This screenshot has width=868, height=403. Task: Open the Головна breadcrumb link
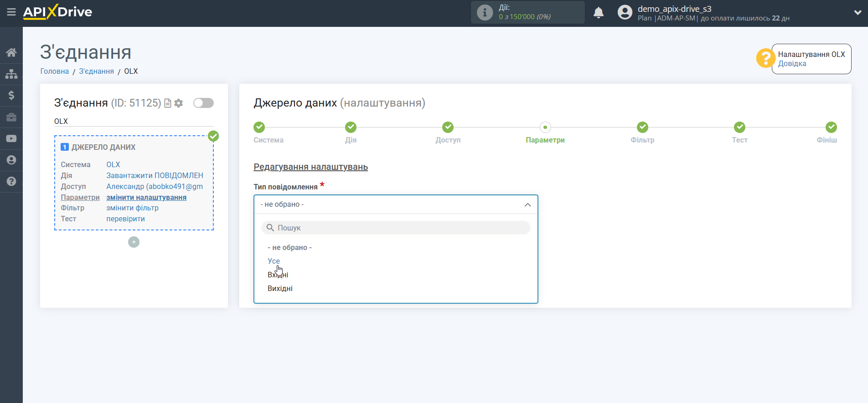(x=55, y=71)
